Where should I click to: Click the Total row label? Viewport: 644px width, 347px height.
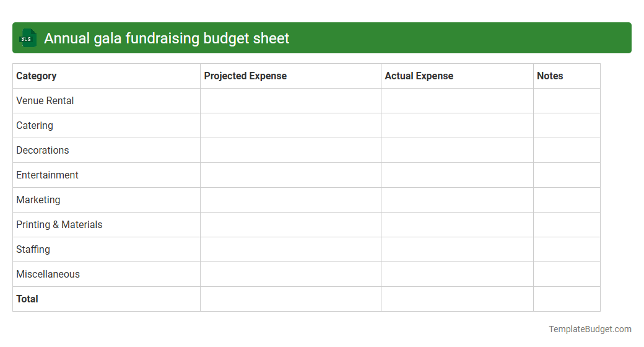(27, 299)
